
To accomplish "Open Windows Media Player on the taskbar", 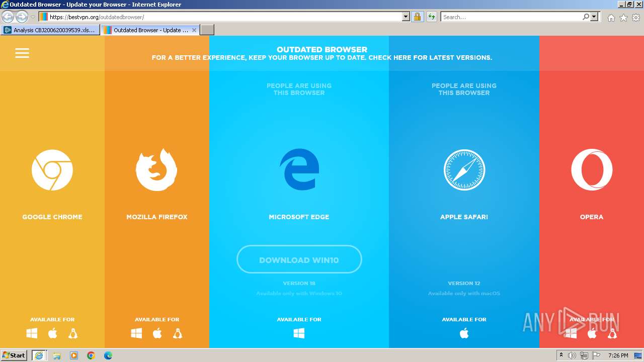I will tap(74, 355).
